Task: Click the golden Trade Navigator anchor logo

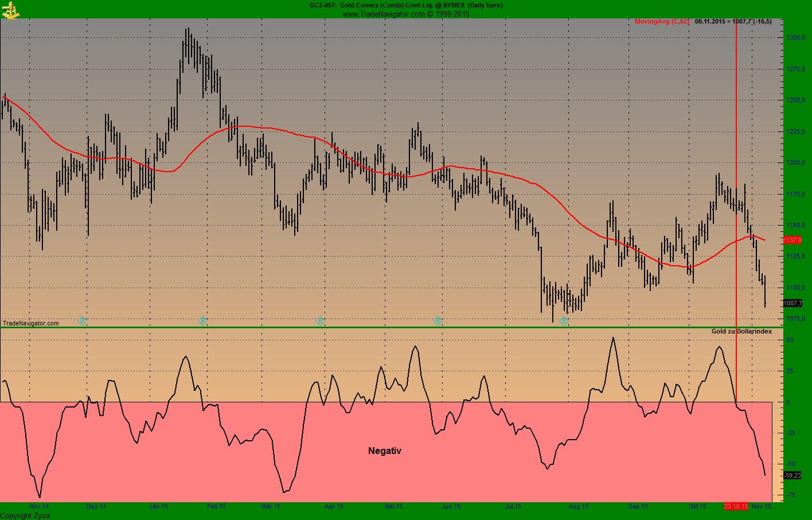Action: [10, 9]
